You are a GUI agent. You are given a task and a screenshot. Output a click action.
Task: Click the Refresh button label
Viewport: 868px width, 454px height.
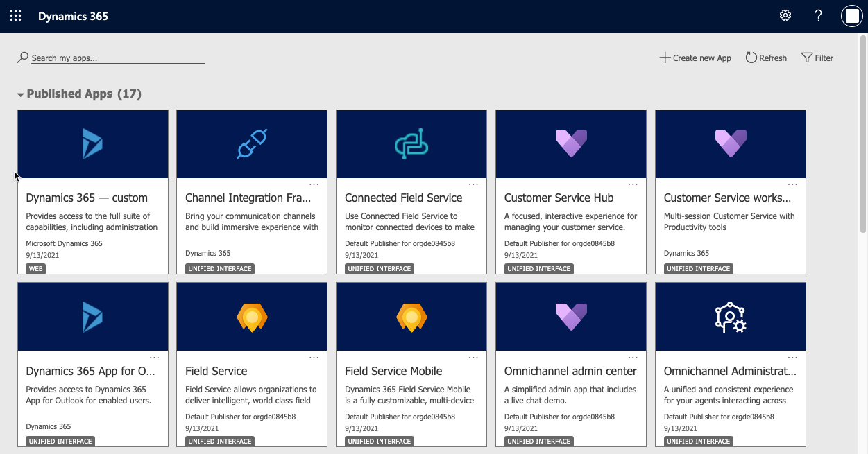[773, 58]
